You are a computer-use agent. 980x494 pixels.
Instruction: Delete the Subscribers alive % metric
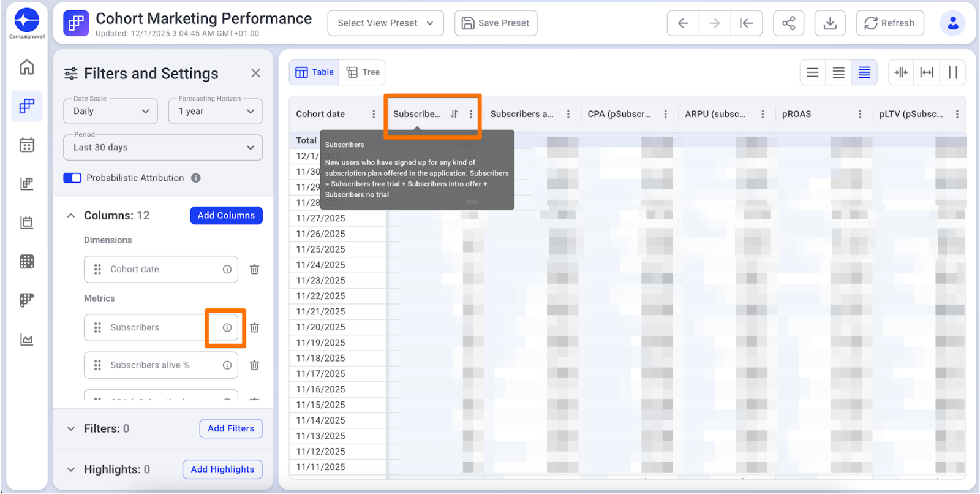[x=254, y=365]
